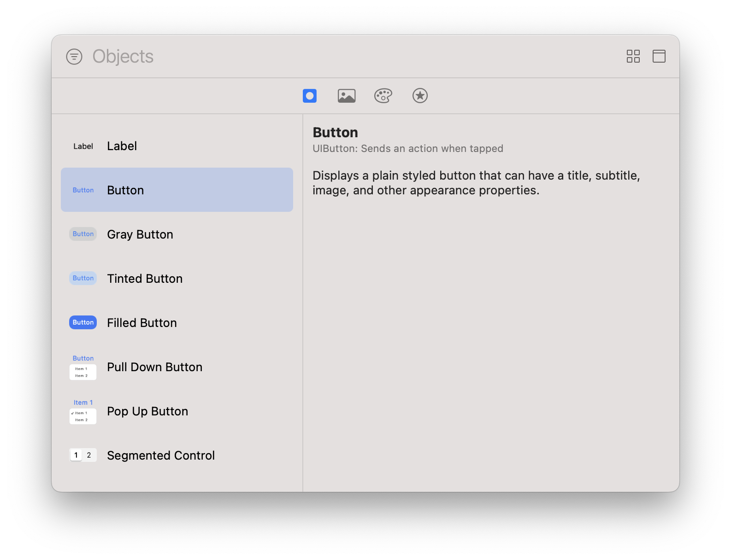Select the Objects library tab

pos(310,96)
